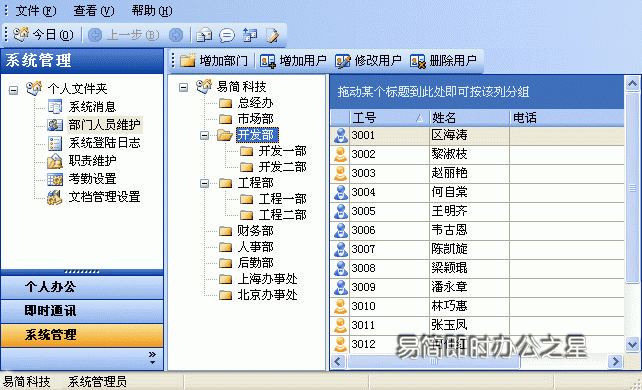642x390 pixels.
Task: Select 系统消息 in the left tree
Action: 92,107
